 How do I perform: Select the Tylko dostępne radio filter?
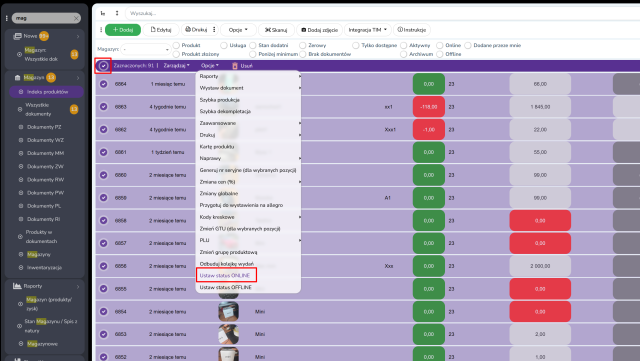click(356, 45)
